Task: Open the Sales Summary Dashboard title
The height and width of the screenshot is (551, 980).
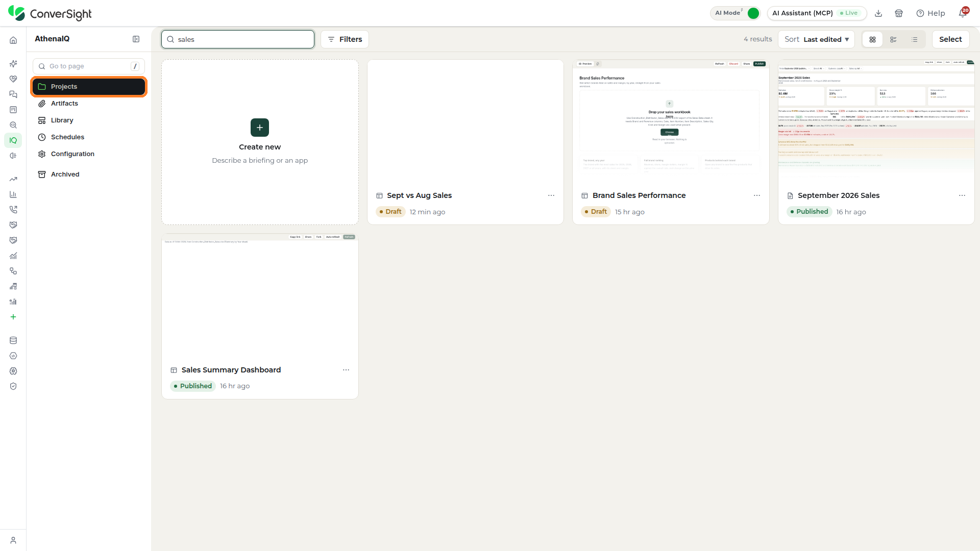Action: [231, 370]
